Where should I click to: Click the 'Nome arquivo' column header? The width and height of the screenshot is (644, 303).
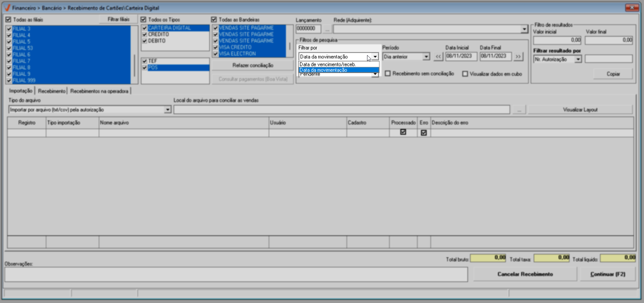tap(184, 123)
